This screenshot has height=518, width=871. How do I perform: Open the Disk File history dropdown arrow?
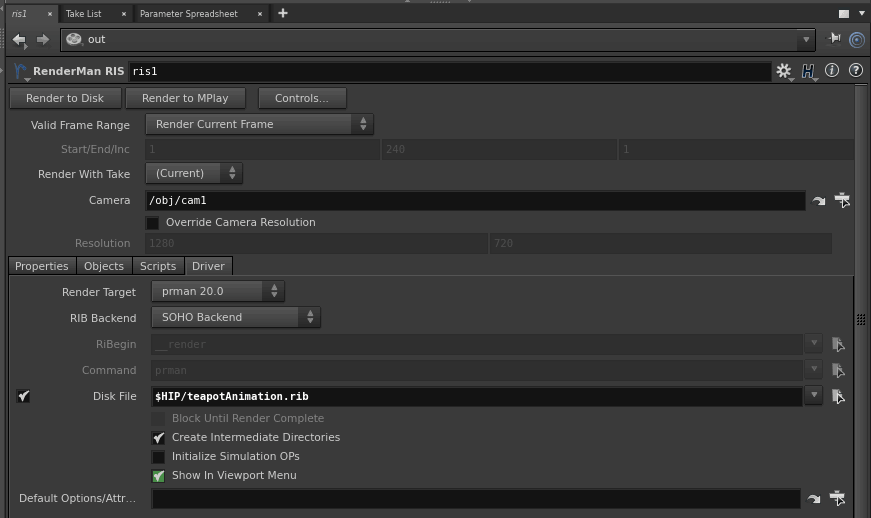click(x=814, y=395)
